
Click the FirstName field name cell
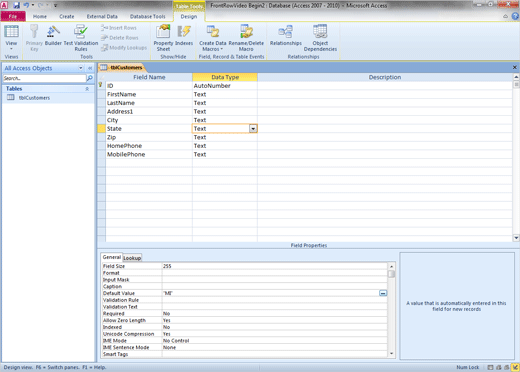149,94
